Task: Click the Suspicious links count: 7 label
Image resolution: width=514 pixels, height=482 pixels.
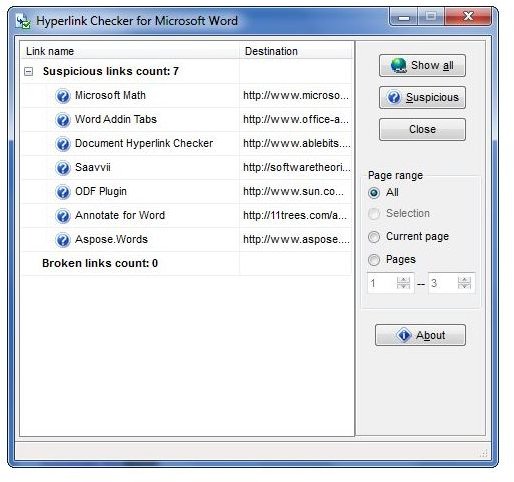Action: pyautogui.click(x=111, y=71)
